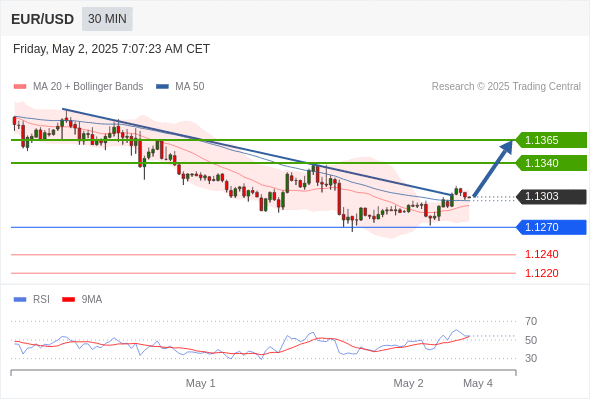Click the blue MA 50 legend swatch

(162, 87)
